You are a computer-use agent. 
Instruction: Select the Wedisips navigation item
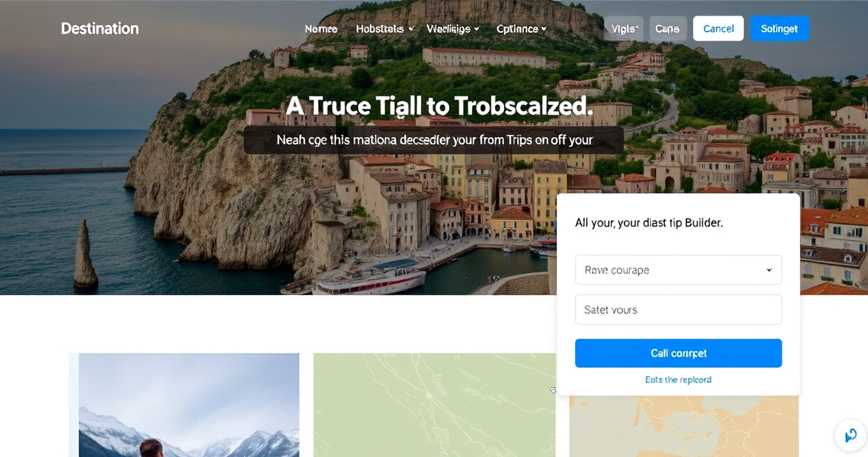448,29
